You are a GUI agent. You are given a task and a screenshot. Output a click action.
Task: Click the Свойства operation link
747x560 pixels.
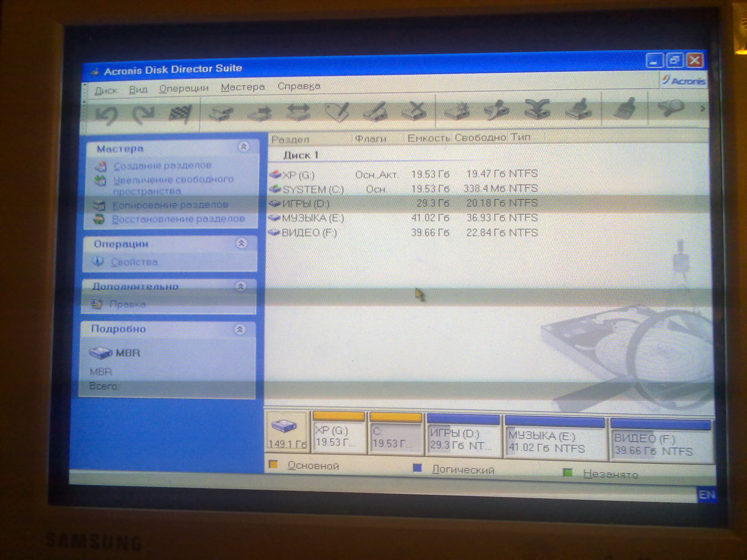pyautogui.click(x=134, y=262)
